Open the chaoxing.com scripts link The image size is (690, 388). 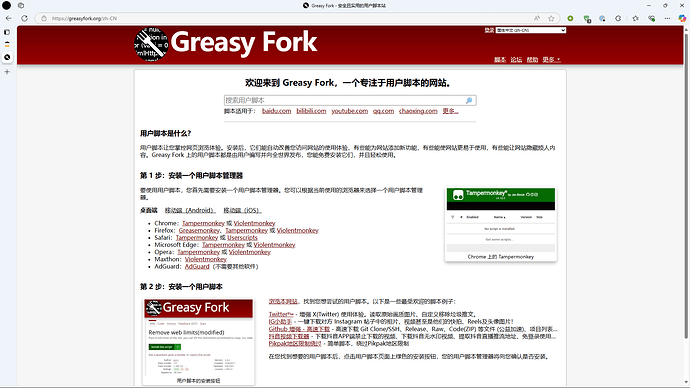pyautogui.click(x=418, y=111)
